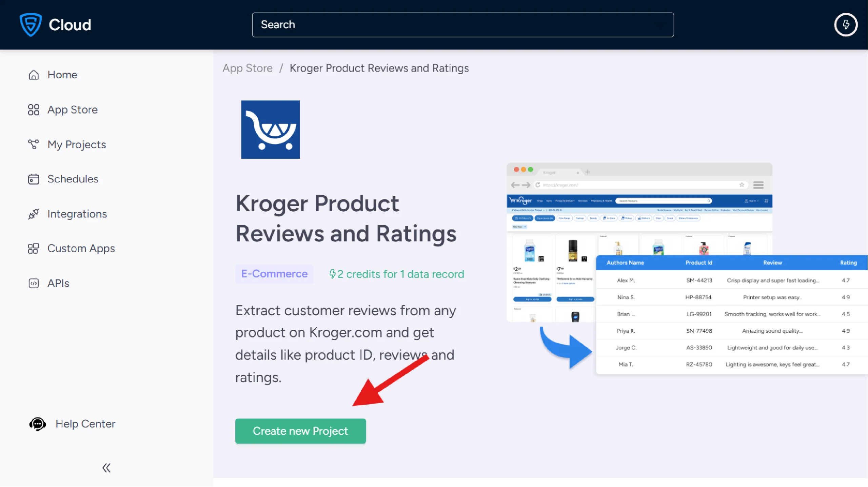Click product id SM-44213

coord(699,280)
